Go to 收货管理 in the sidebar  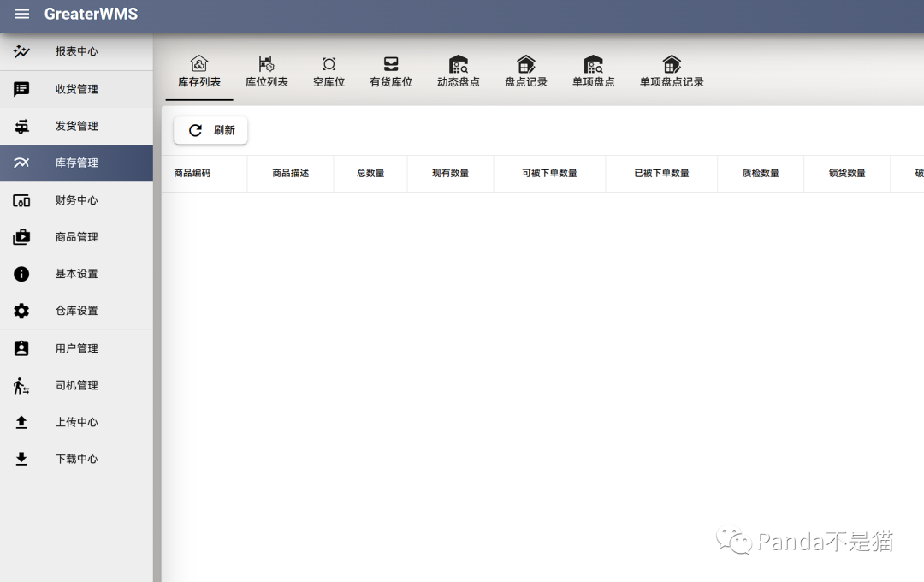77,89
